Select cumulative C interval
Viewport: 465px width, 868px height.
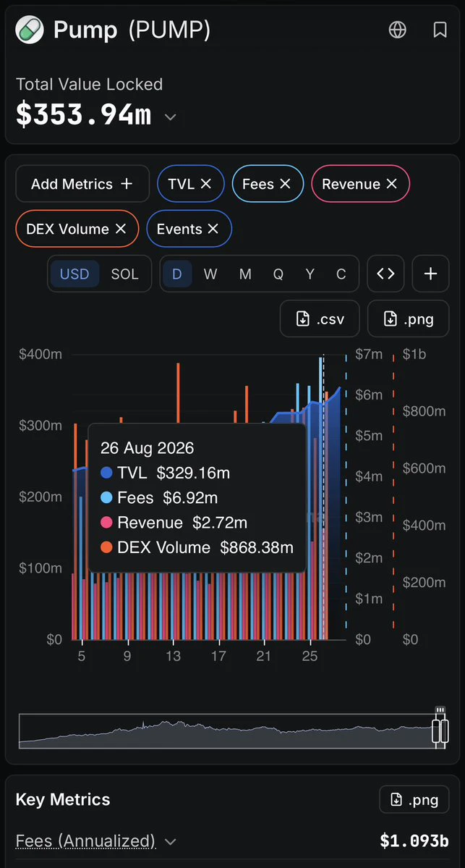(341, 274)
